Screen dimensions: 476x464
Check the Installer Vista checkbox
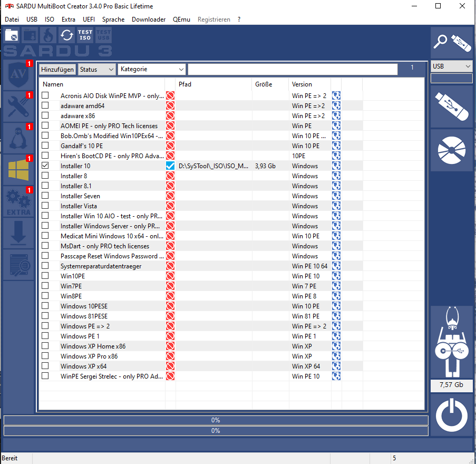(x=45, y=206)
